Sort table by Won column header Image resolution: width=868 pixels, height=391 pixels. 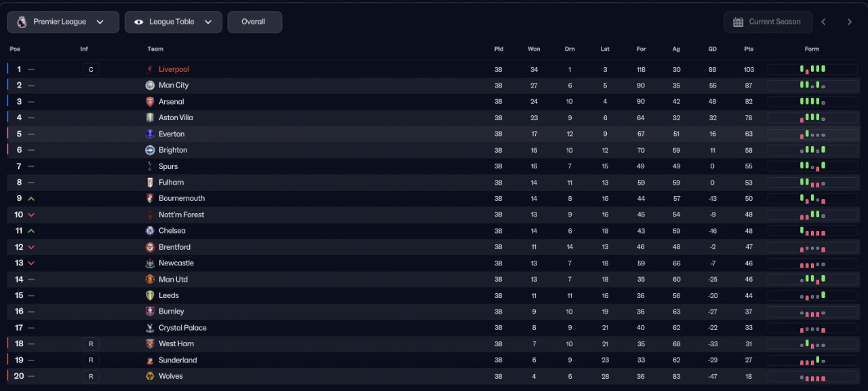tap(534, 49)
